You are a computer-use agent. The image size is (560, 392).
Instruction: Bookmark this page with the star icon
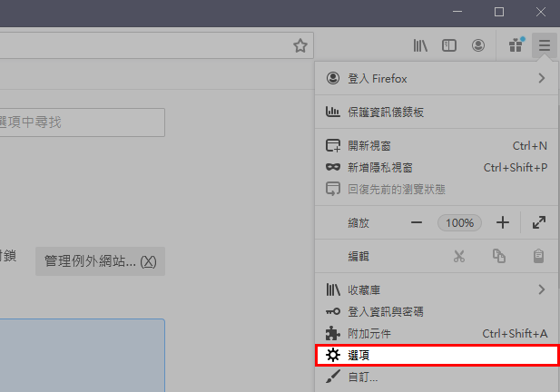300,45
